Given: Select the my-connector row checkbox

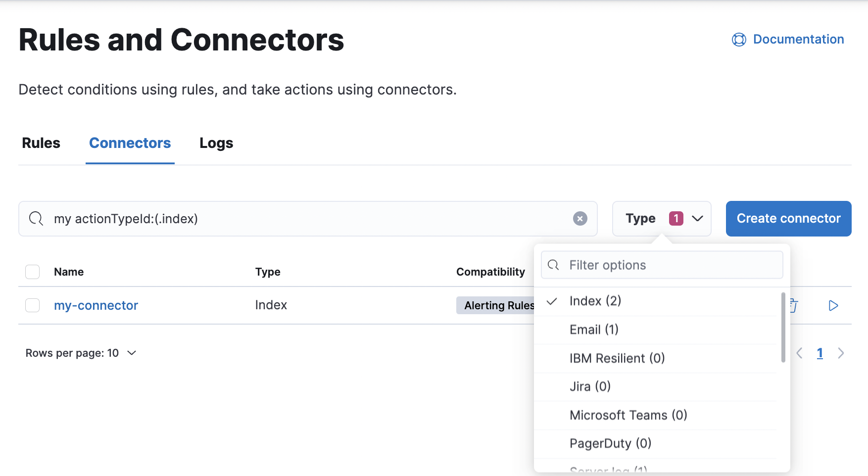Looking at the screenshot, I should click(32, 305).
